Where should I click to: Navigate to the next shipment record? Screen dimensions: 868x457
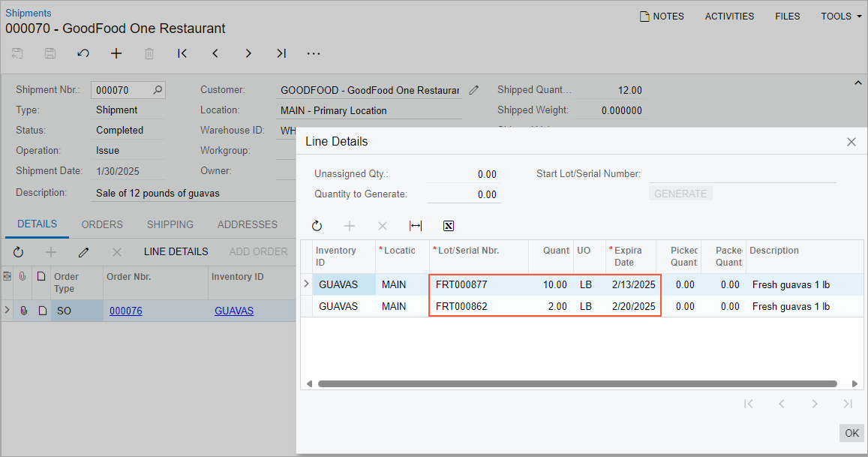click(x=248, y=53)
